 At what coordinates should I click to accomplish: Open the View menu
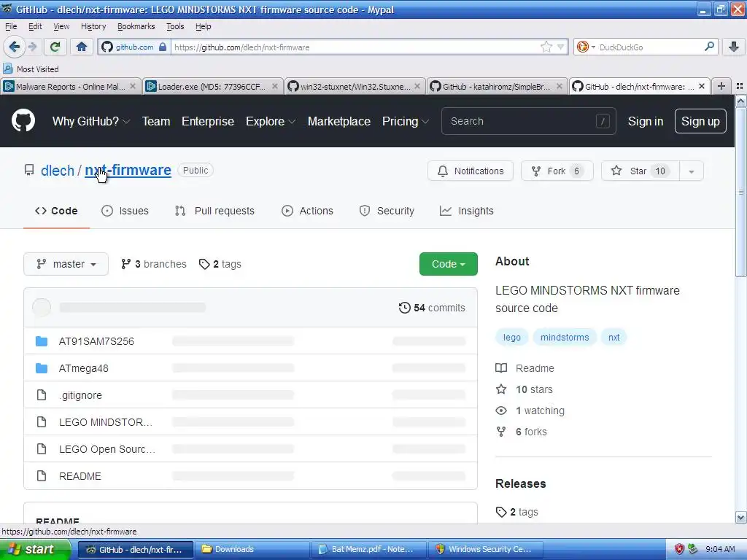pyautogui.click(x=61, y=26)
